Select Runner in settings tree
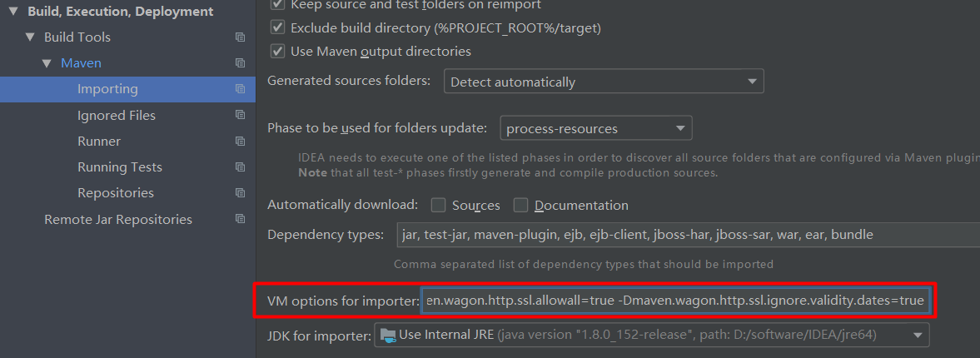Image resolution: width=980 pixels, height=358 pixels. pyautogui.click(x=99, y=141)
